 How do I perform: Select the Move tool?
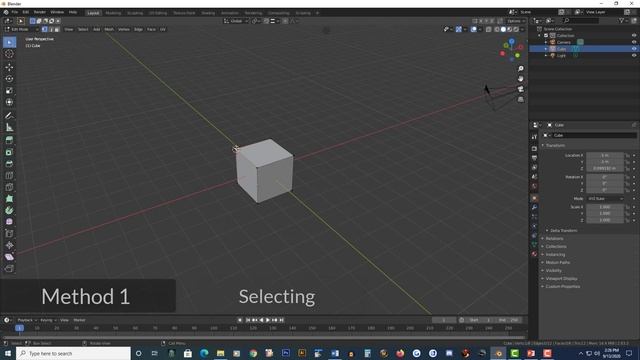tap(9, 67)
